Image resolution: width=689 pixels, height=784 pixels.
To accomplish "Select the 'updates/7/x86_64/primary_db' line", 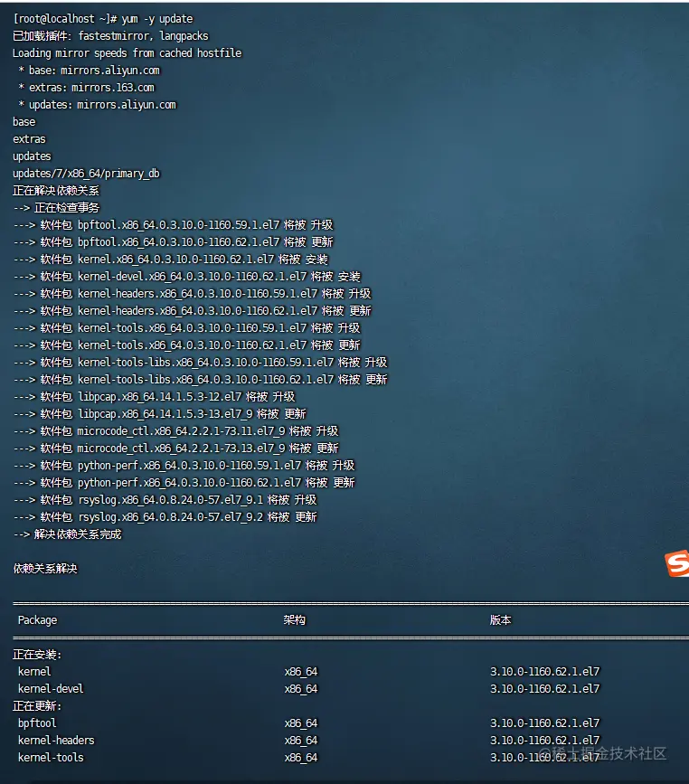I will (86, 174).
